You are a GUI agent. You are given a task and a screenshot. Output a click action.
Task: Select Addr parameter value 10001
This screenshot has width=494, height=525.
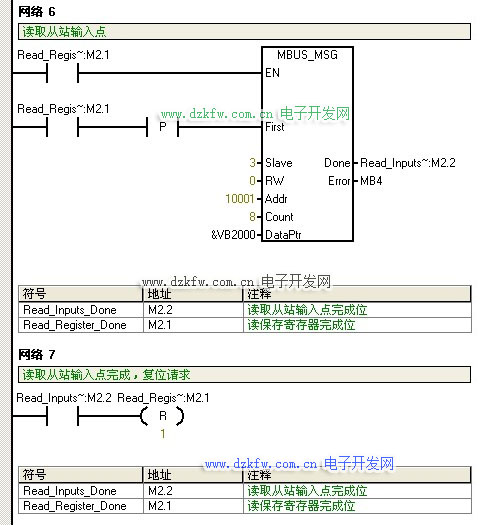(240, 199)
